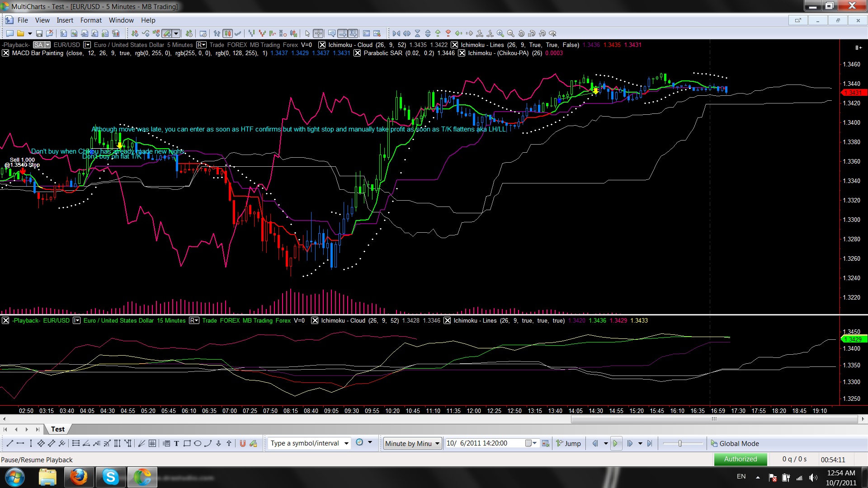Click the Global Mode toggle
868x488 pixels.
735,443
